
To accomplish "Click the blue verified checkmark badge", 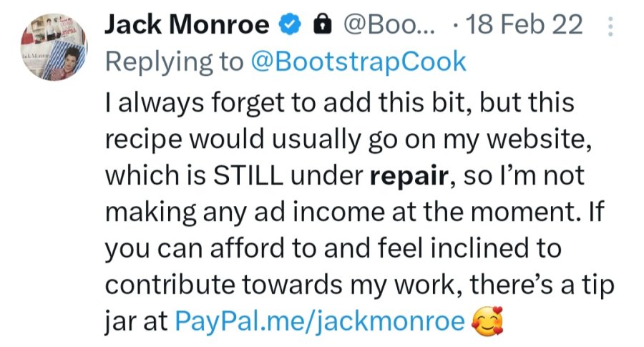I will tap(291, 24).
